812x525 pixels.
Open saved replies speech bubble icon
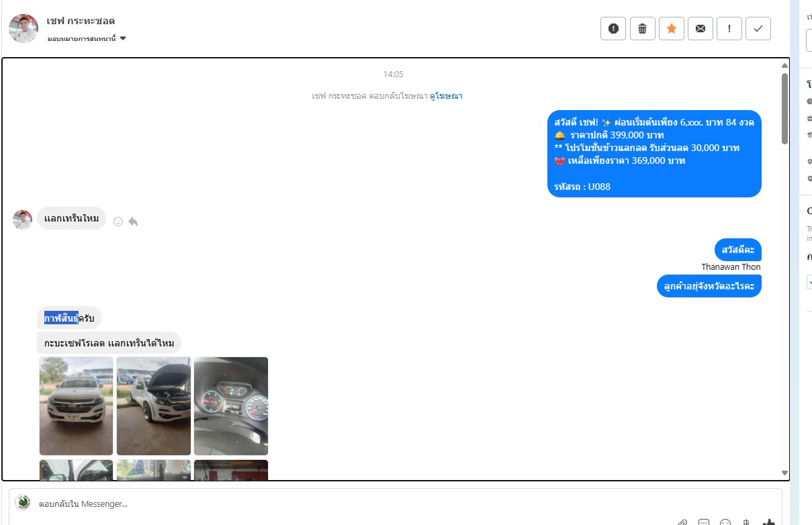pos(704,522)
